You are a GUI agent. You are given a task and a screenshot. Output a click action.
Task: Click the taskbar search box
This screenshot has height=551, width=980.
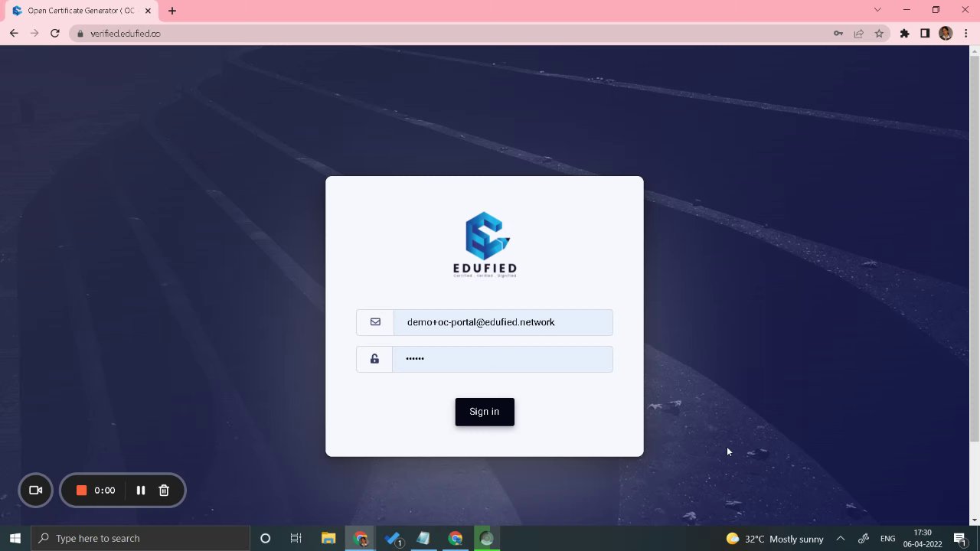140,539
